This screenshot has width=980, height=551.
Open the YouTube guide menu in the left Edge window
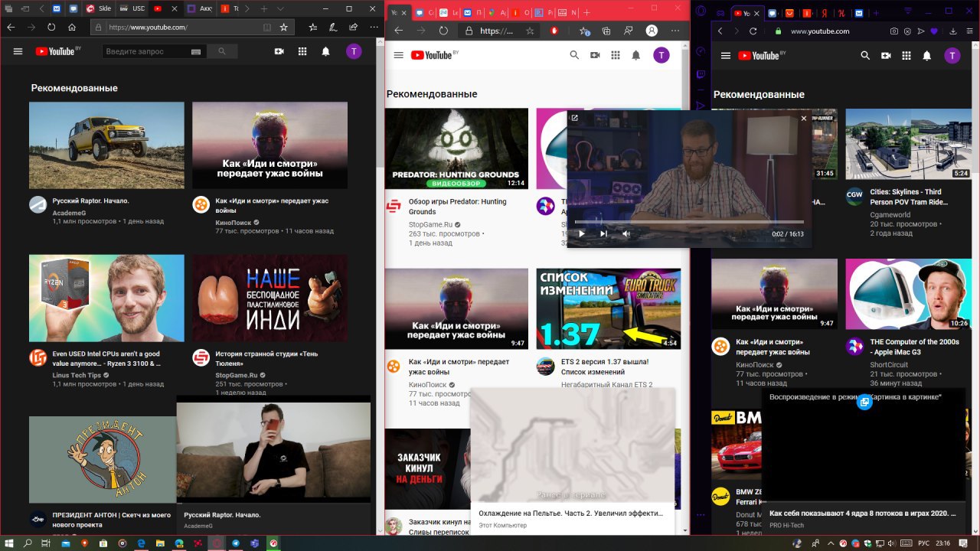pyautogui.click(x=18, y=51)
